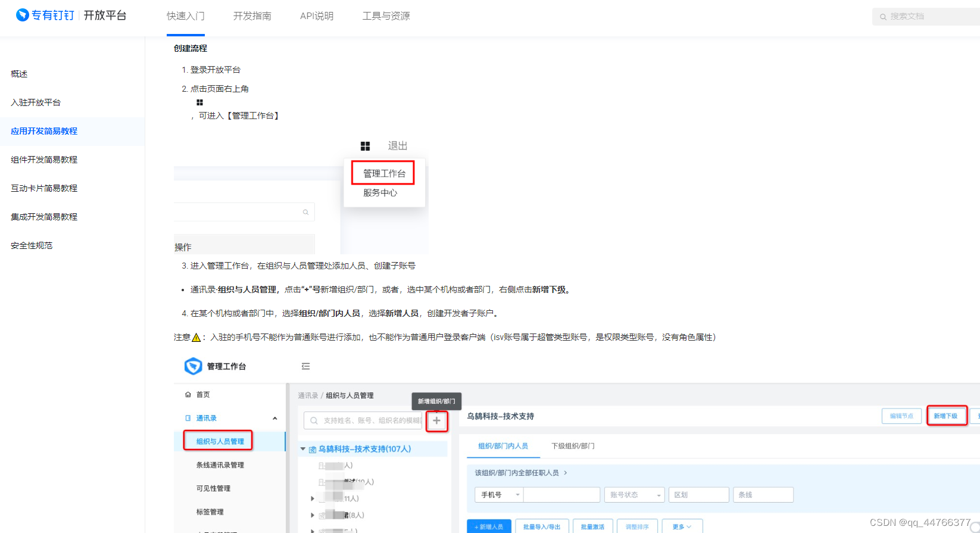Screen dimensions: 980x533
Task: Click the contacts book icon beside 通讯录
Action: [188, 418]
